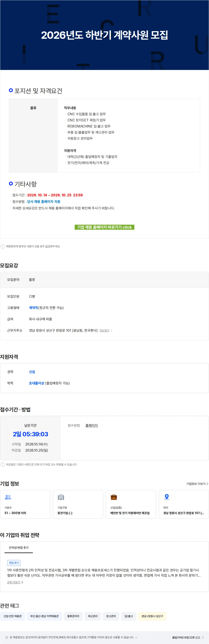Image resolution: width=209 pixels, height=644 pixels.
Task: Click the chevron after 2개 더보기
Action: 22,582
